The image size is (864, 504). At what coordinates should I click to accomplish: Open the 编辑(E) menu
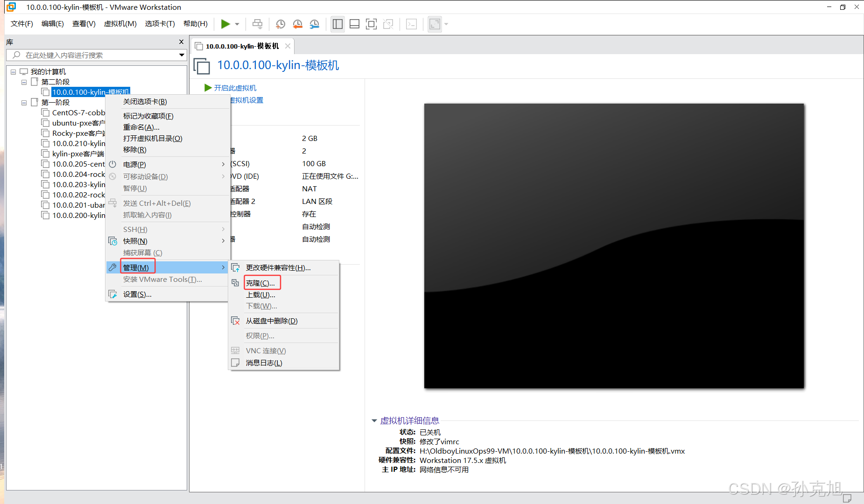click(x=52, y=24)
